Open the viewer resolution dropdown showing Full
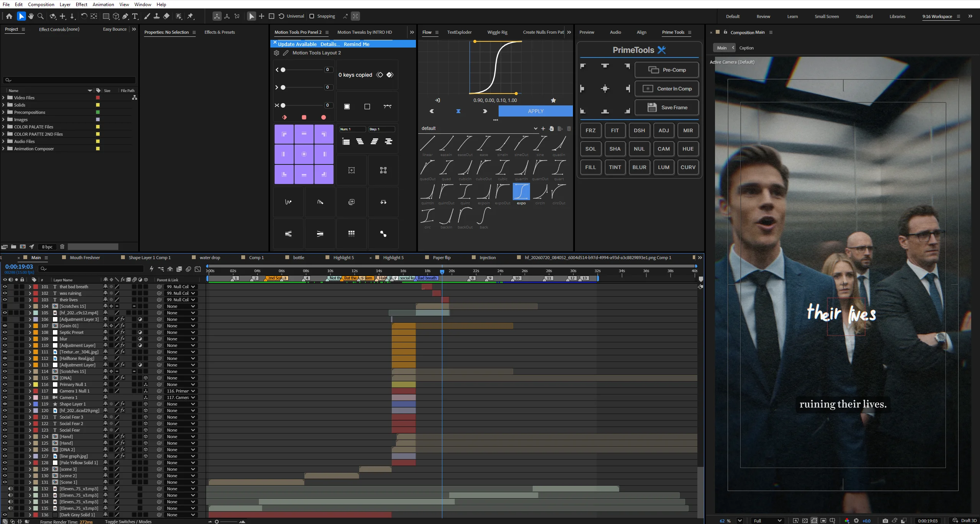Image resolution: width=980 pixels, height=524 pixels. click(767, 521)
